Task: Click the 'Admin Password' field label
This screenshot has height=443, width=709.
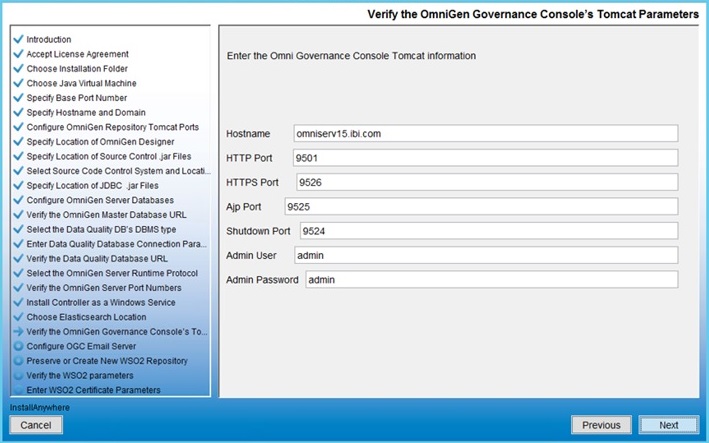Action: point(262,280)
